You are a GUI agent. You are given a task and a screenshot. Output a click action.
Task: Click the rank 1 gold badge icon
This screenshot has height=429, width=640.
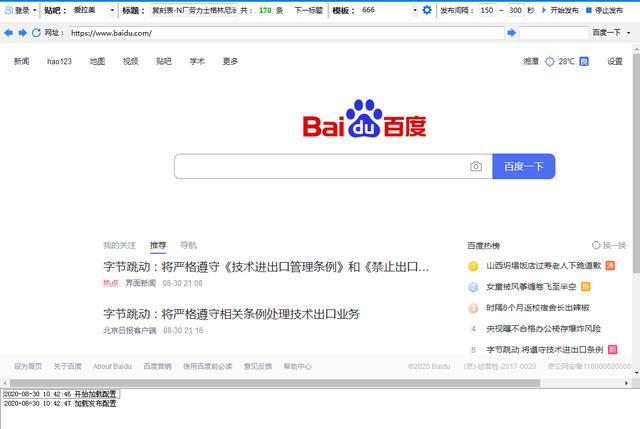[x=473, y=266]
